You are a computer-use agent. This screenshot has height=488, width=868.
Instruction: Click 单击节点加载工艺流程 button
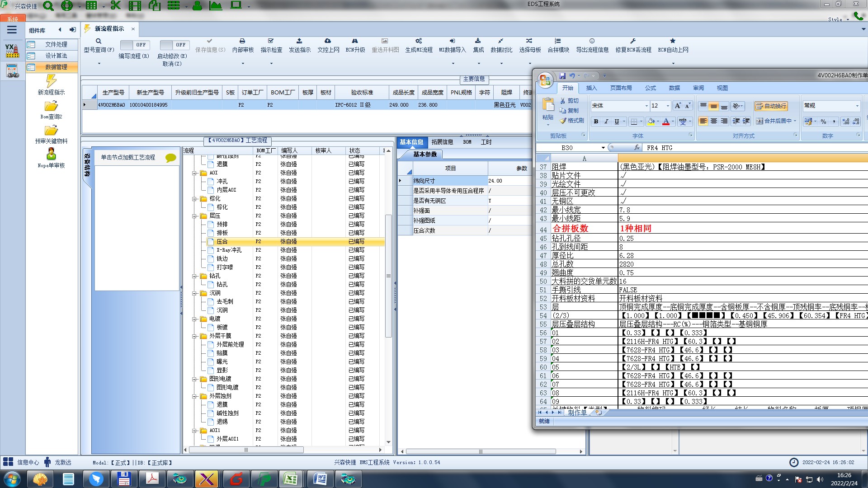(x=128, y=157)
